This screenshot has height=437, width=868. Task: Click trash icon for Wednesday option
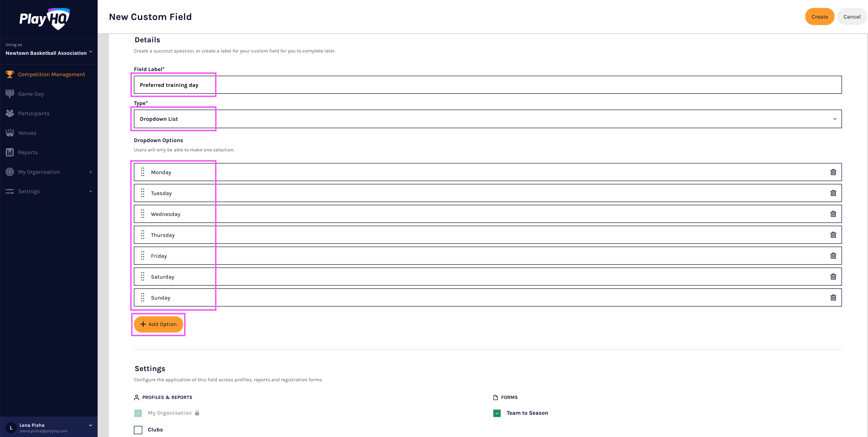[833, 214]
